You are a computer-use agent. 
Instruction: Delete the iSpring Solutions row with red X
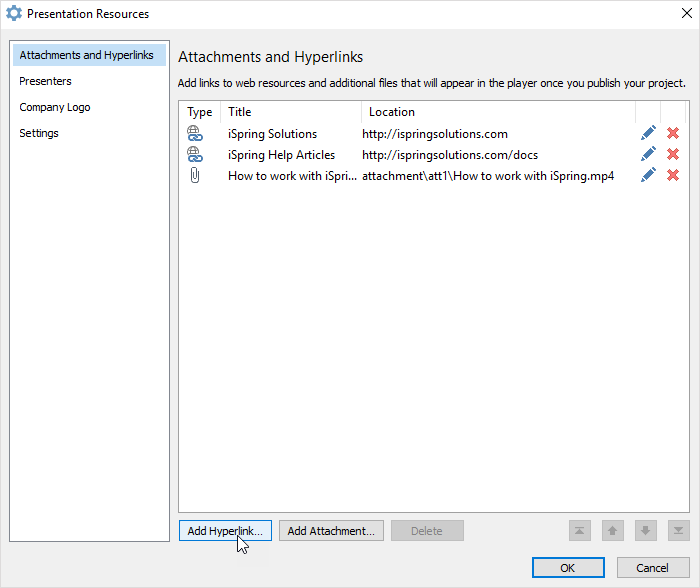pos(673,133)
